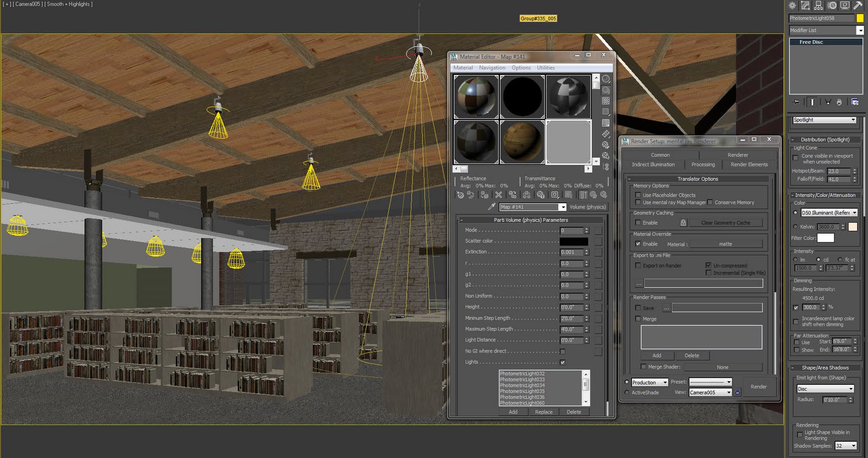
Task: Toggle checkered Background icon for sample slot
Action: [x=605, y=101]
